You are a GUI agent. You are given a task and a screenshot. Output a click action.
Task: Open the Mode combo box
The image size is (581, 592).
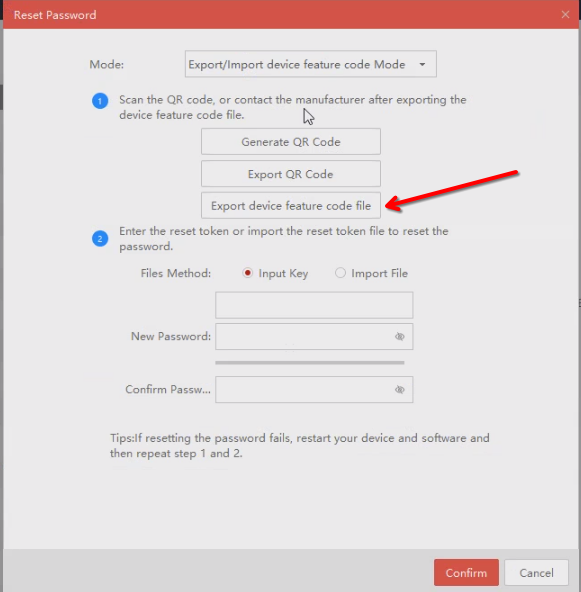[311, 64]
